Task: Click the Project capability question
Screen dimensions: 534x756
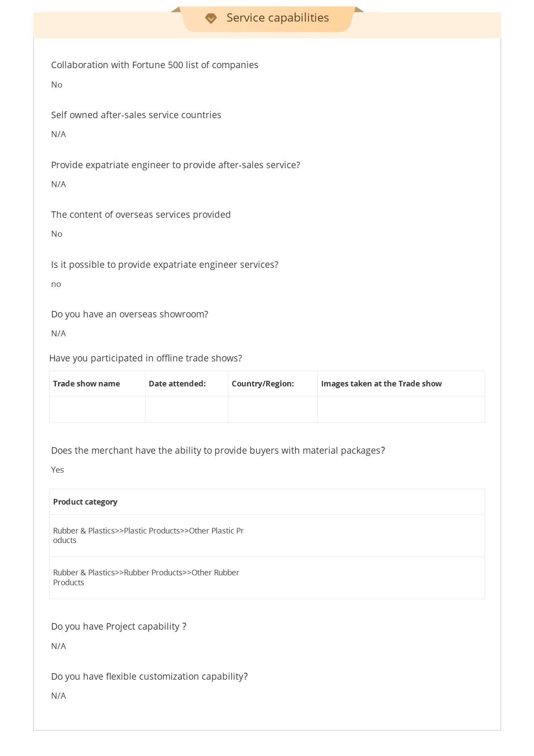Action: [119, 627]
